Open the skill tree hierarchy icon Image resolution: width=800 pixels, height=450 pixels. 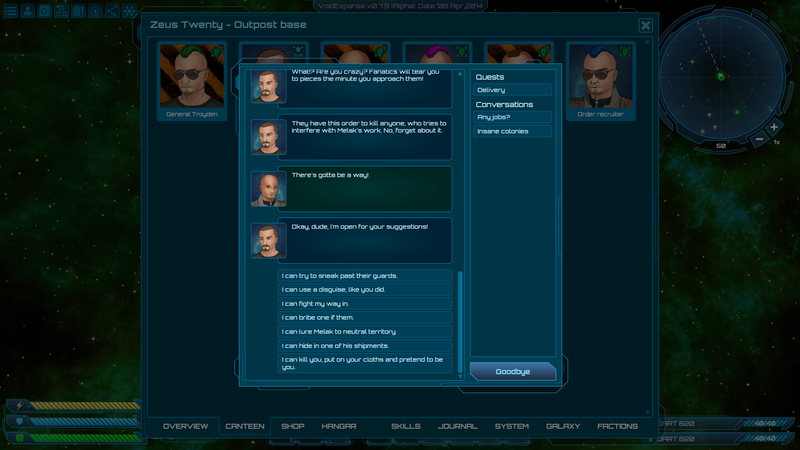[x=61, y=11]
